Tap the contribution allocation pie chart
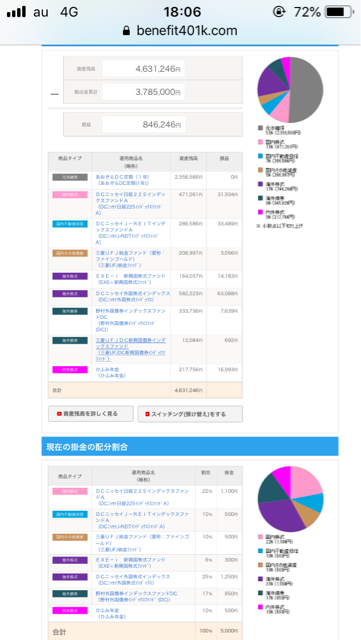Screen dimensions: 361x640 coord(290,499)
